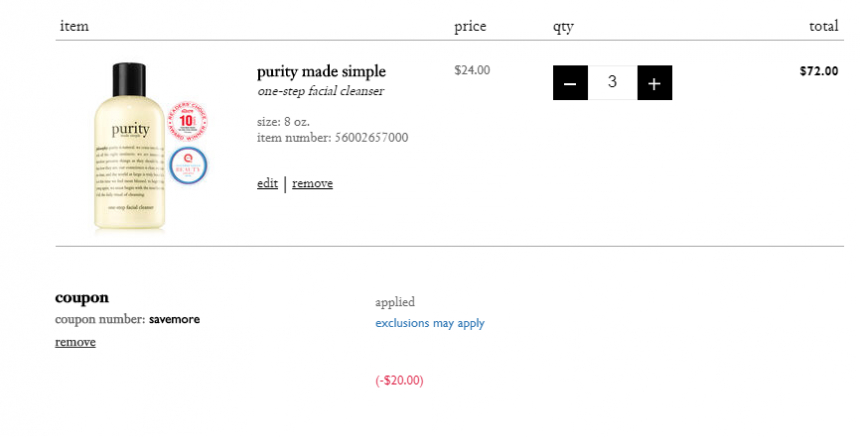This screenshot has height=437, width=860.
Task: Decrease quantity with the minus button
Action: 570,83
